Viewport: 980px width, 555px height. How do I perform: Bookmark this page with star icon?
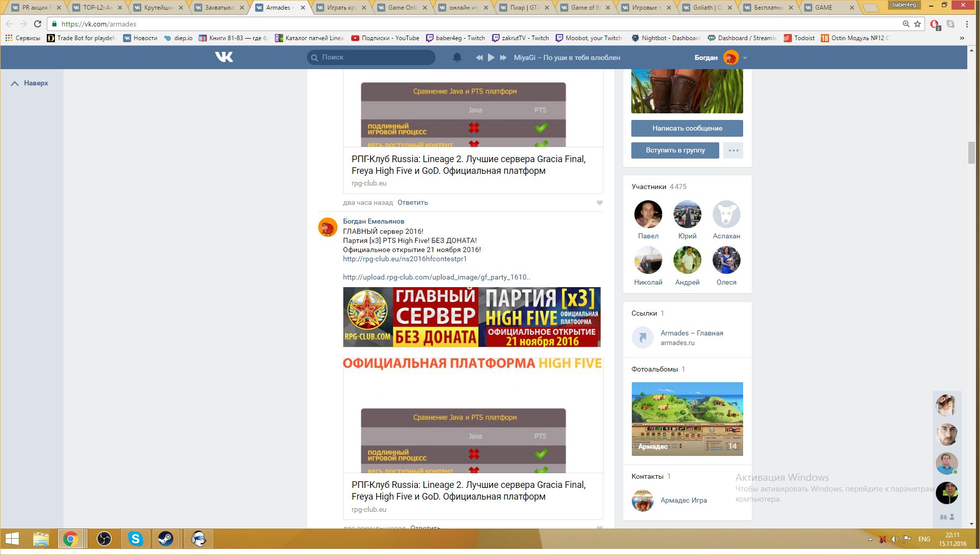coord(917,24)
